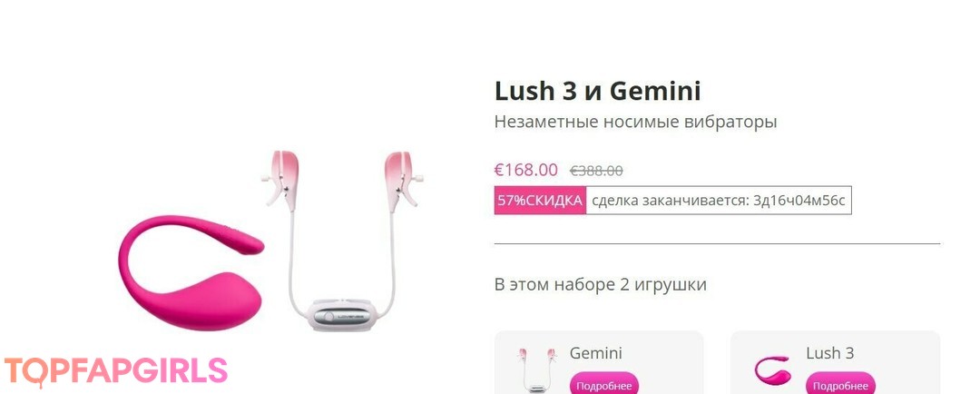Click the deal countdown timer text
This screenshot has width=980, height=394.
coord(718,200)
